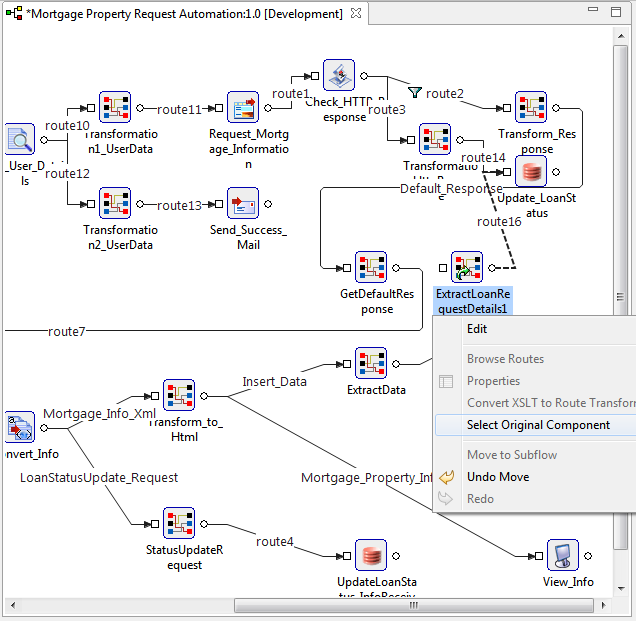Click horizontal scrollbar right arrow
Image resolution: width=636 pixels, height=621 pixels.
click(x=604, y=606)
